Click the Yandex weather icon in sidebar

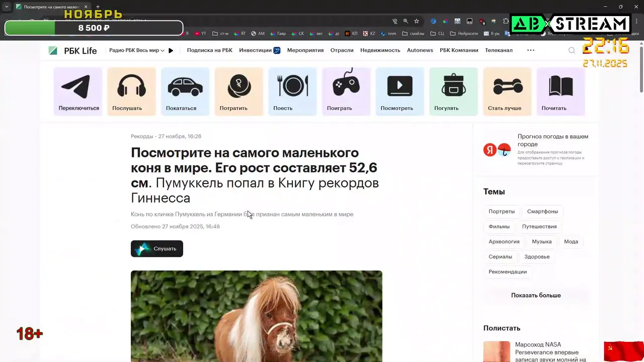click(x=497, y=150)
